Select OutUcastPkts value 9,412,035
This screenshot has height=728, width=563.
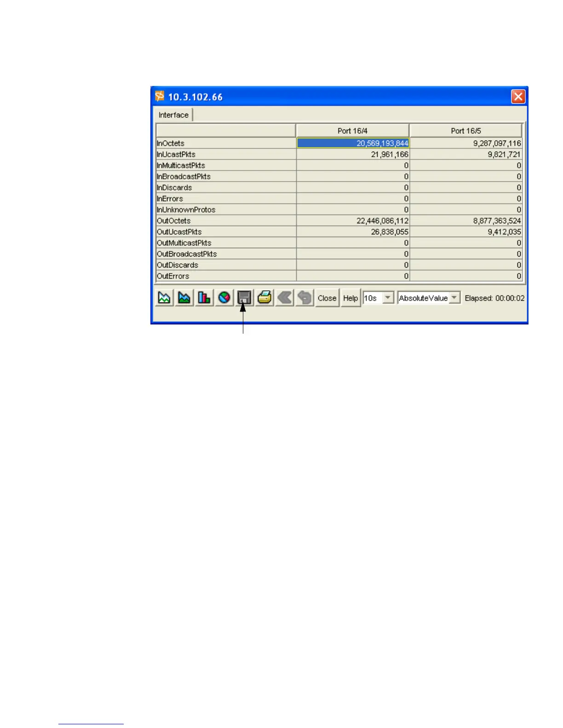(466, 232)
